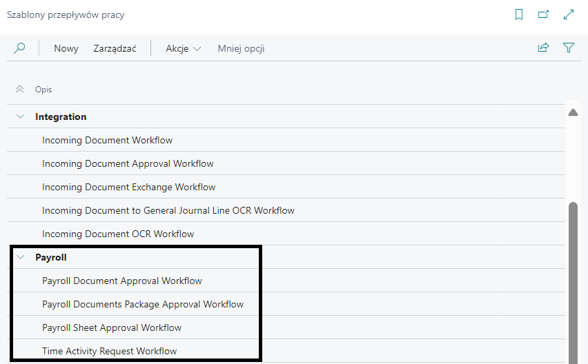The image size is (588, 364).
Task: Toggle the filter pane funnel icon
Action: click(569, 48)
